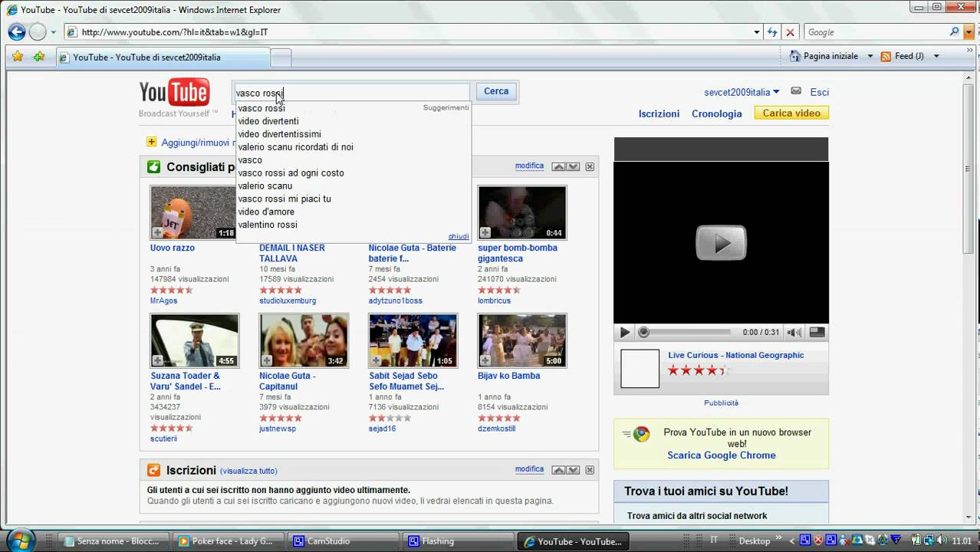The height and width of the screenshot is (552, 980).
Task: Select suggestion vasco rossi mi piaci tu
Action: 284,199
